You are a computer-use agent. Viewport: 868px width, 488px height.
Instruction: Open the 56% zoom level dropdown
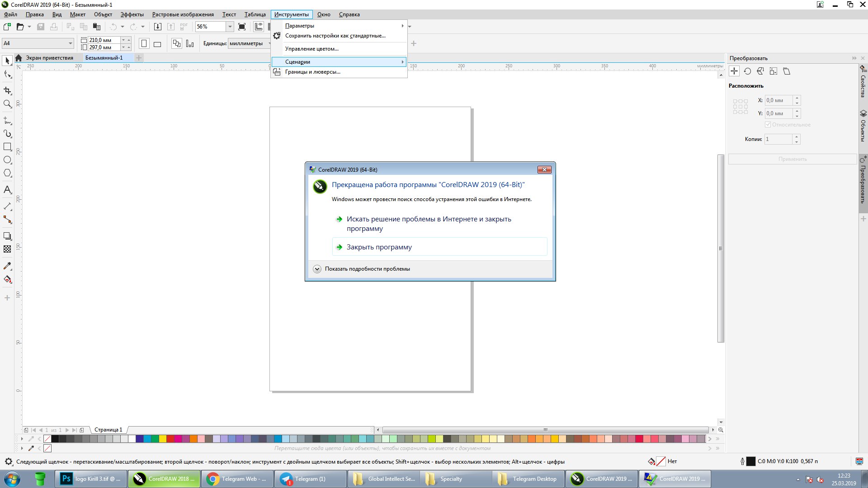(x=230, y=27)
